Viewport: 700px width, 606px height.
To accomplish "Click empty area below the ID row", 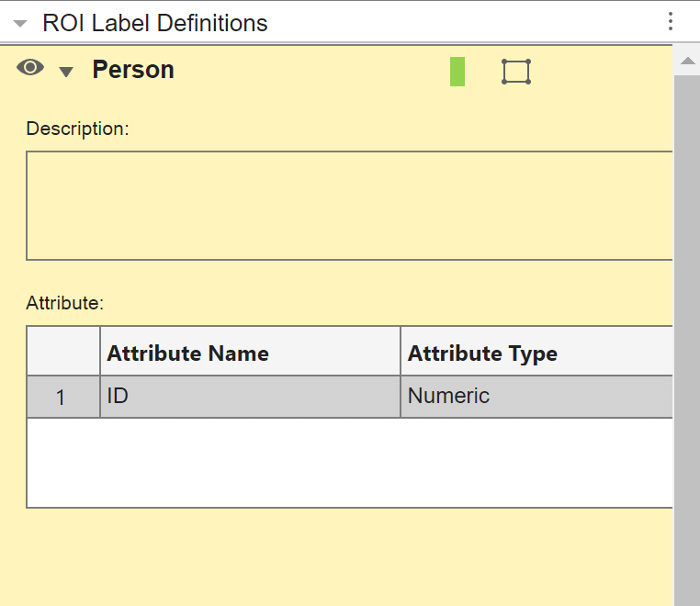I will [x=349, y=462].
